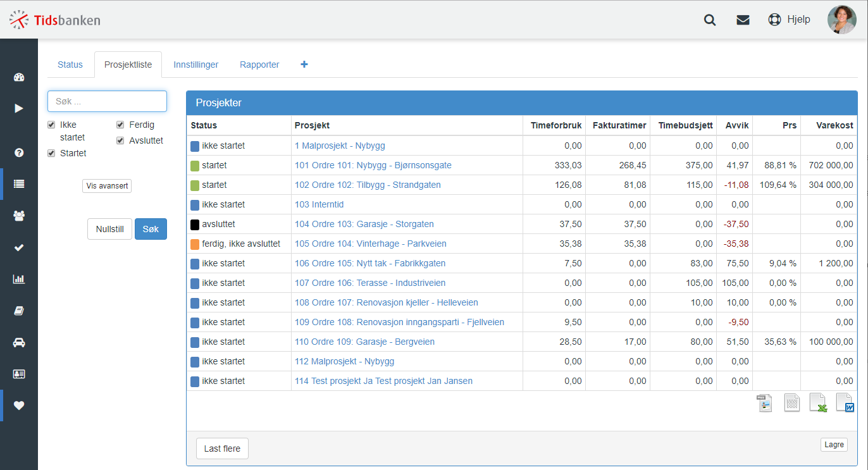Open project '110 Ordre 109: Garasje - Bergveien'
868x470 pixels.
point(364,342)
